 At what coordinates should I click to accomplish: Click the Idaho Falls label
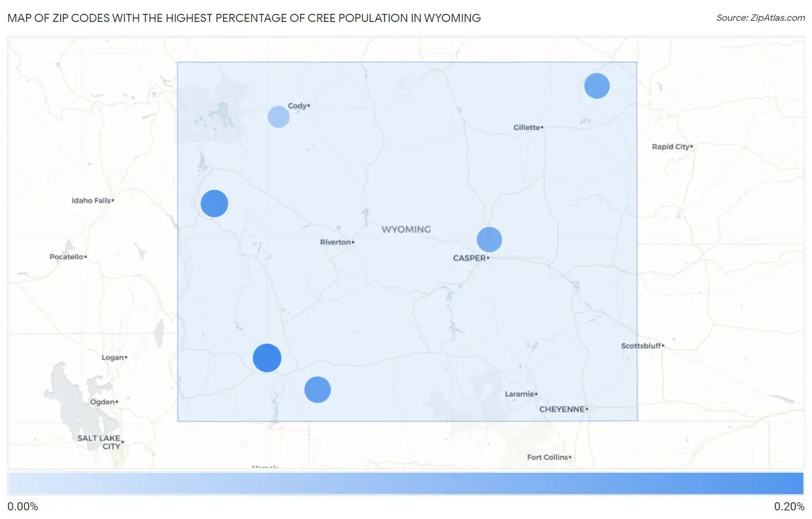pyautogui.click(x=92, y=200)
